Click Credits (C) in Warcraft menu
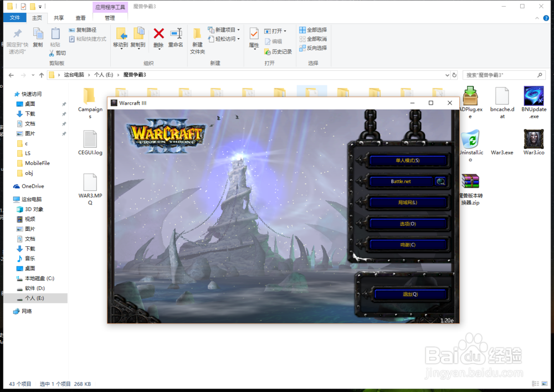The height and width of the screenshot is (392, 554). [407, 245]
